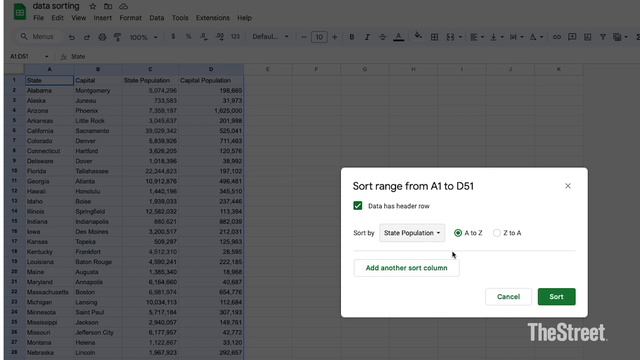Click the font size field
Image resolution: width=640 pixels, height=360 pixels.
tap(319, 37)
